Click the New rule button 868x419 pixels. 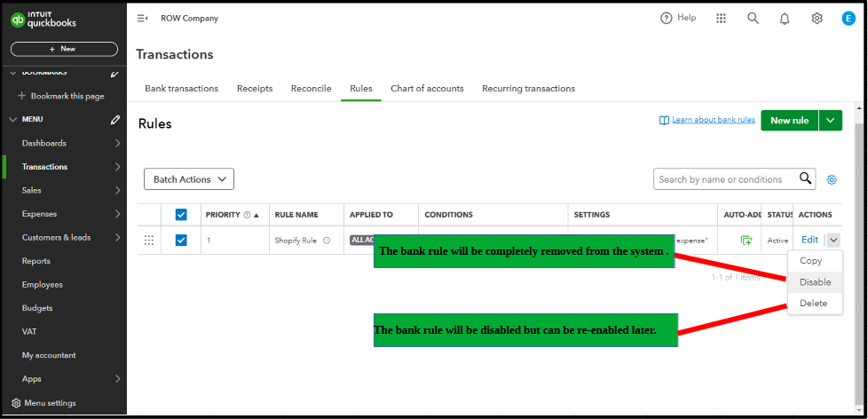(789, 120)
